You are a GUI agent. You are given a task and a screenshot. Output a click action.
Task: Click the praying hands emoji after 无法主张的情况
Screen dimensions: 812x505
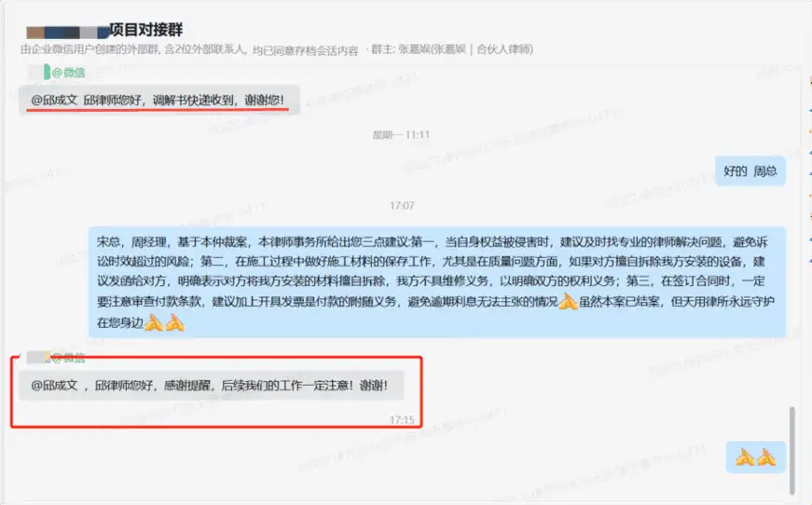click(568, 301)
